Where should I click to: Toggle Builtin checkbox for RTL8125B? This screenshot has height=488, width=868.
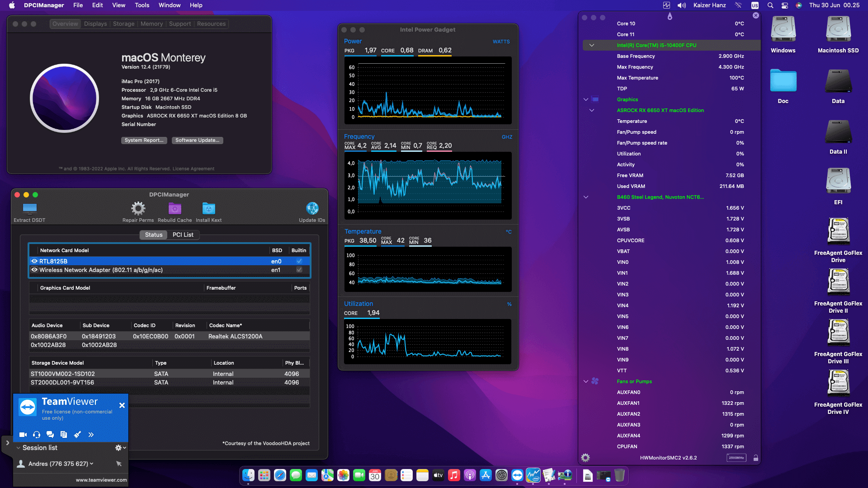point(299,261)
